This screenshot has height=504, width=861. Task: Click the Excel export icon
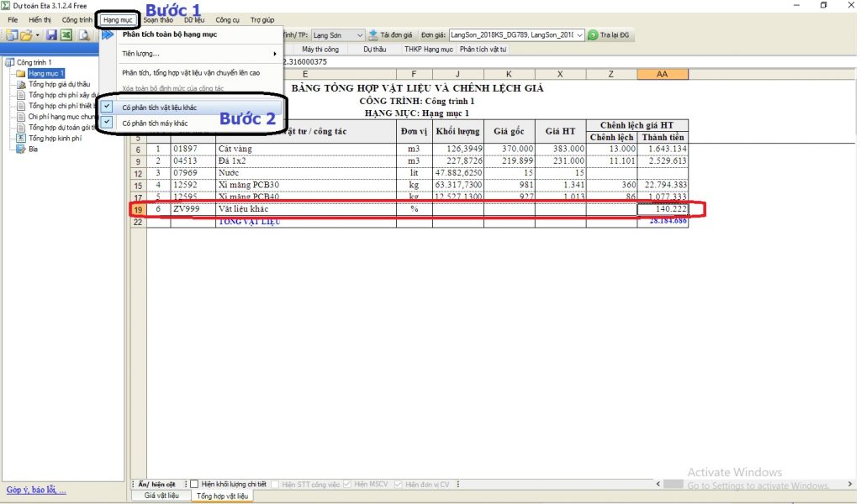click(65, 35)
